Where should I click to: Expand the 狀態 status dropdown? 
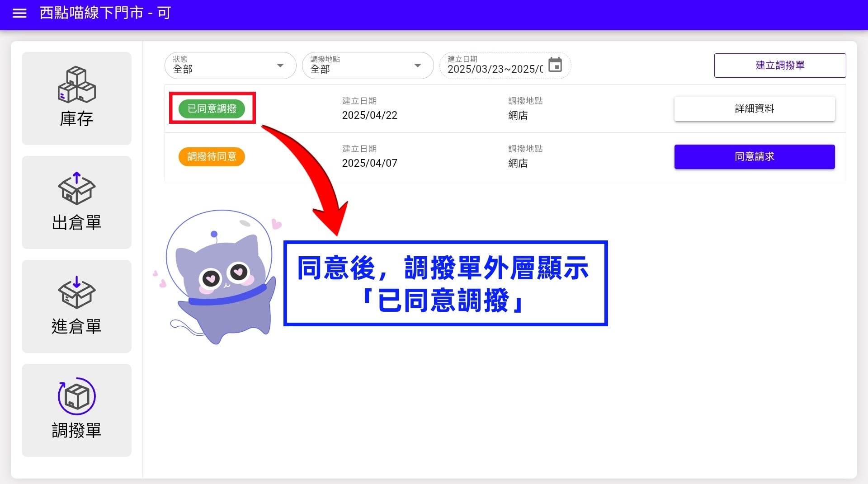[230, 66]
